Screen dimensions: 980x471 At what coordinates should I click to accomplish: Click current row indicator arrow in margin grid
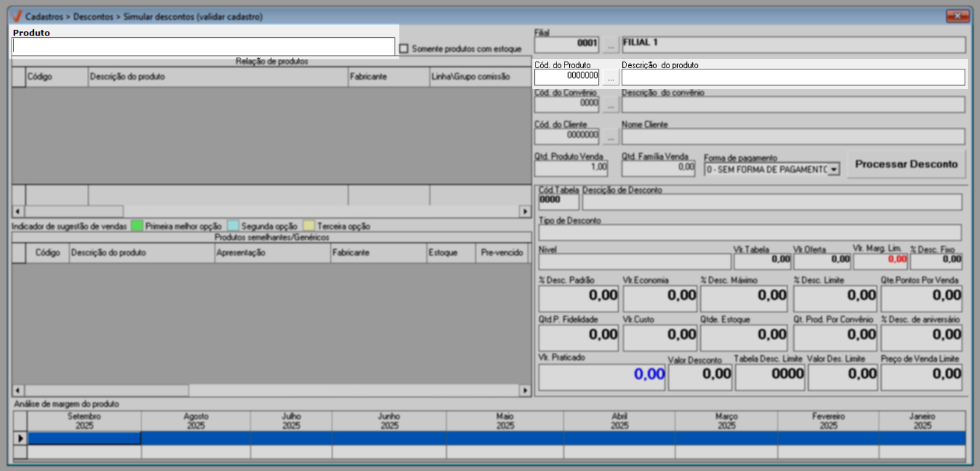pyautogui.click(x=20, y=438)
